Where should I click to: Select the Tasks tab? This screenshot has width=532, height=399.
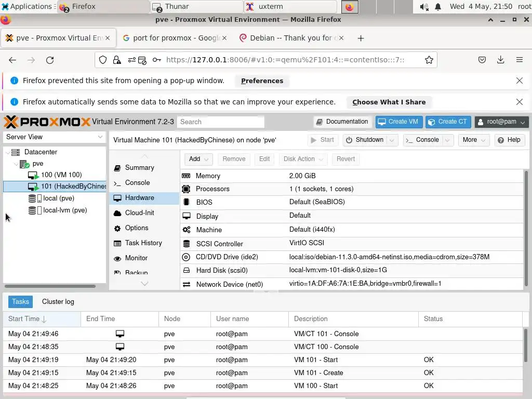click(x=20, y=302)
